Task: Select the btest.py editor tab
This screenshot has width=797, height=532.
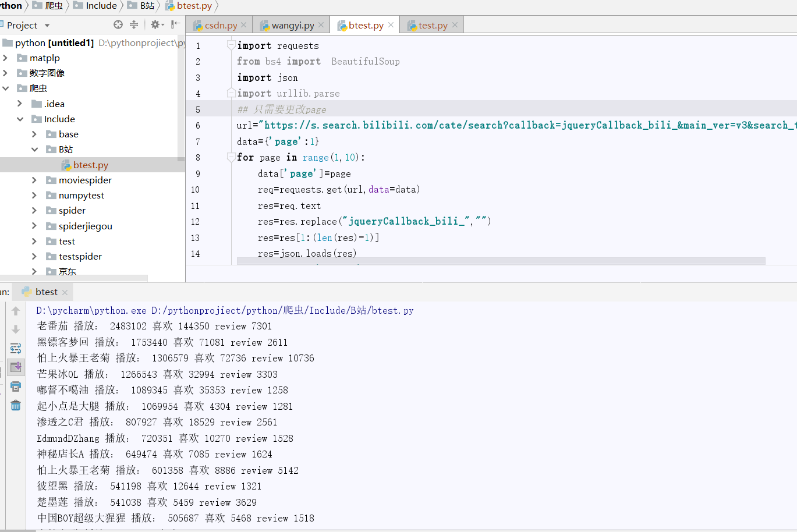Action: click(366, 25)
